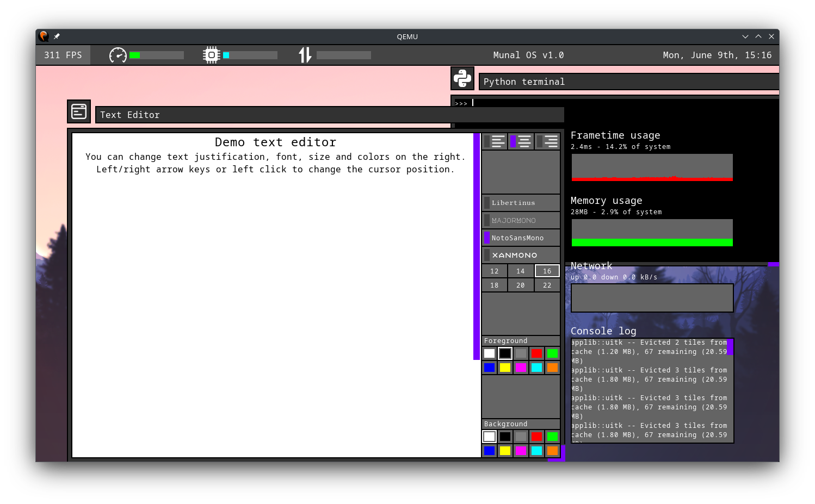Set font size to 22

[x=547, y=285]
